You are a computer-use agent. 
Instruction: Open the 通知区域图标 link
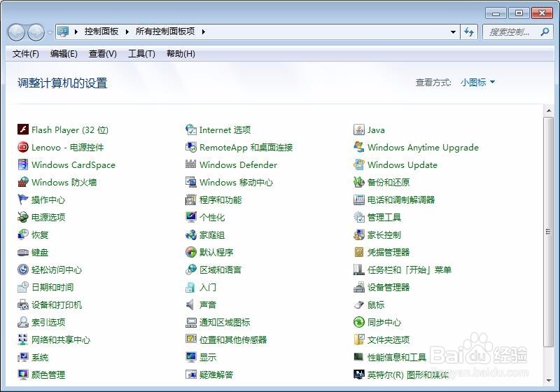click(x=225, y=323)
